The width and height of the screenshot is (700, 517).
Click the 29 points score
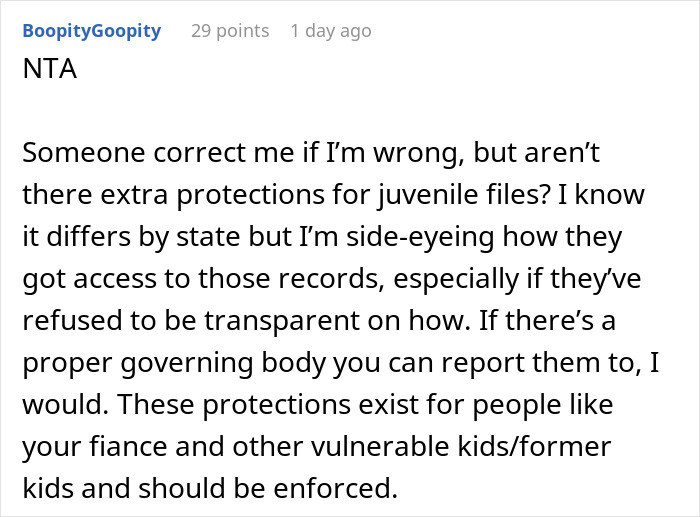[229, 31]
